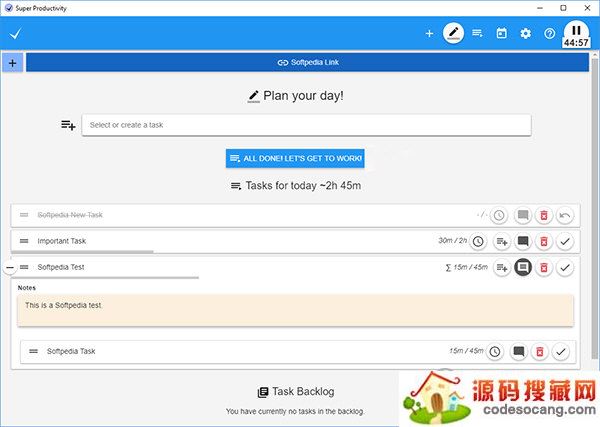Click the plus icon in top toolbar
Image resolution: width=600 pixels, height=427 pixels.
(x=429, y=33)
